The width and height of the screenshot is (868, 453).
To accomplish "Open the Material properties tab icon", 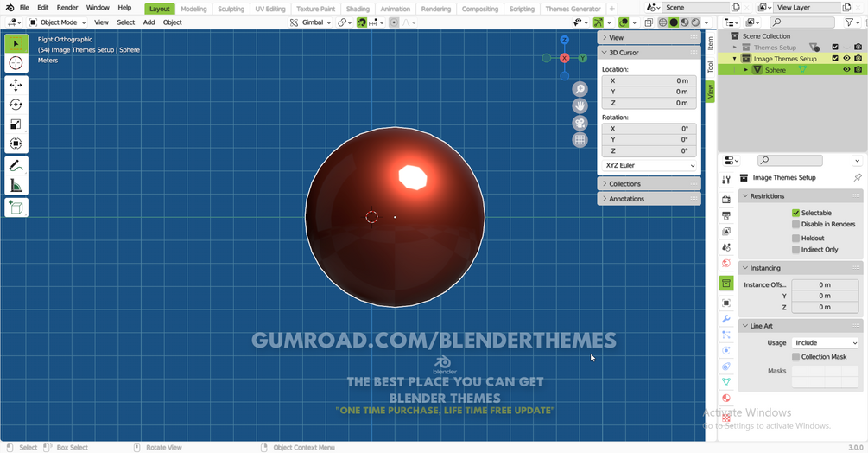I will [x=726, y=399].
